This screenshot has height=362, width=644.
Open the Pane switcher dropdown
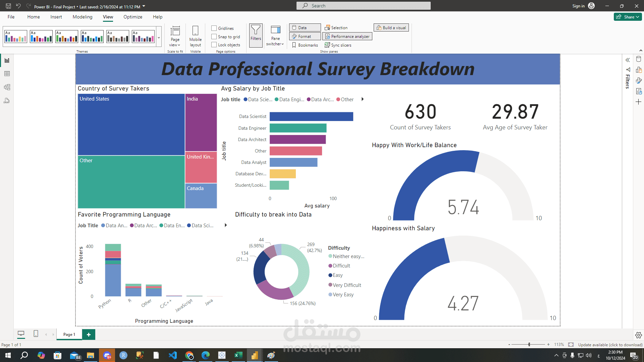tap(275, 36)
